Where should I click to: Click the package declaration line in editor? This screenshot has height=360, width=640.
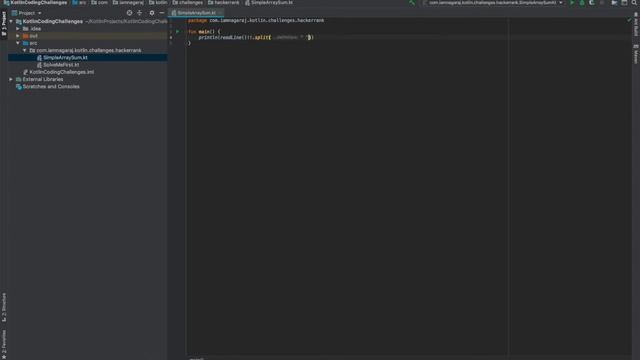pyautogui.click(x=256, y=20)
